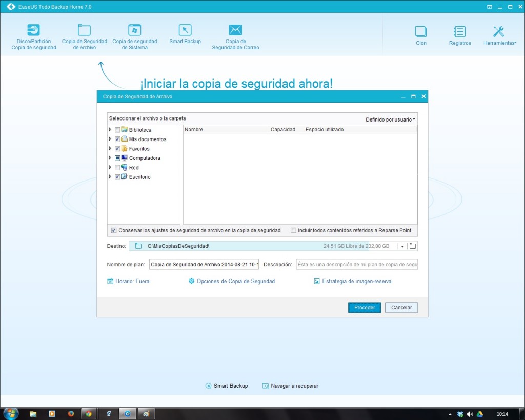Open Copia de seguridad de Sistema
This screenshot has height=420, width=525.
click(134, 31)
